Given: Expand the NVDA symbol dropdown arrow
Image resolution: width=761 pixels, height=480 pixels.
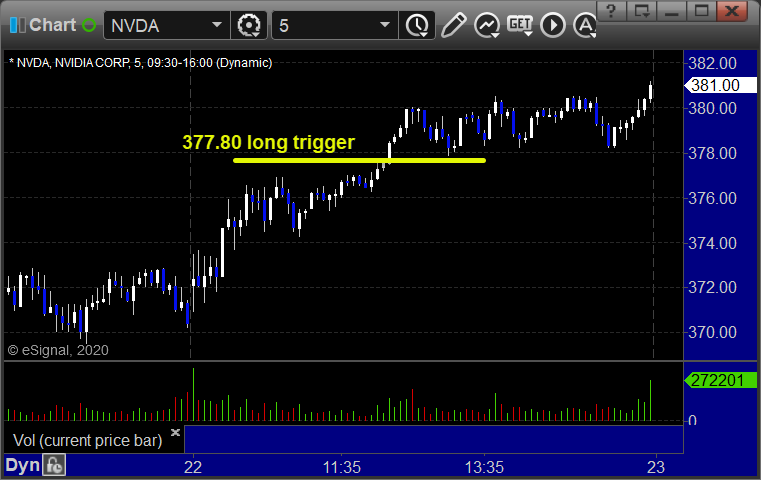Looking at the screenshot, I should 217,24.
